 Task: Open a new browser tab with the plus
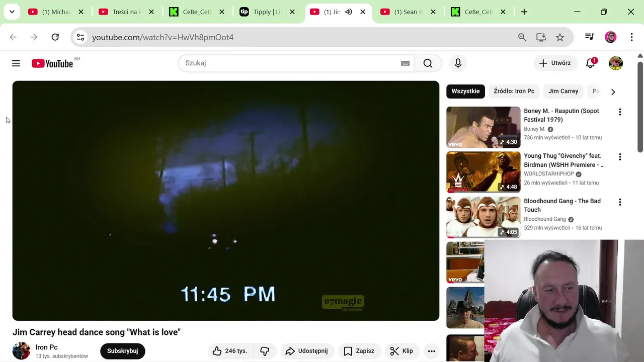[x=524, y=12]
